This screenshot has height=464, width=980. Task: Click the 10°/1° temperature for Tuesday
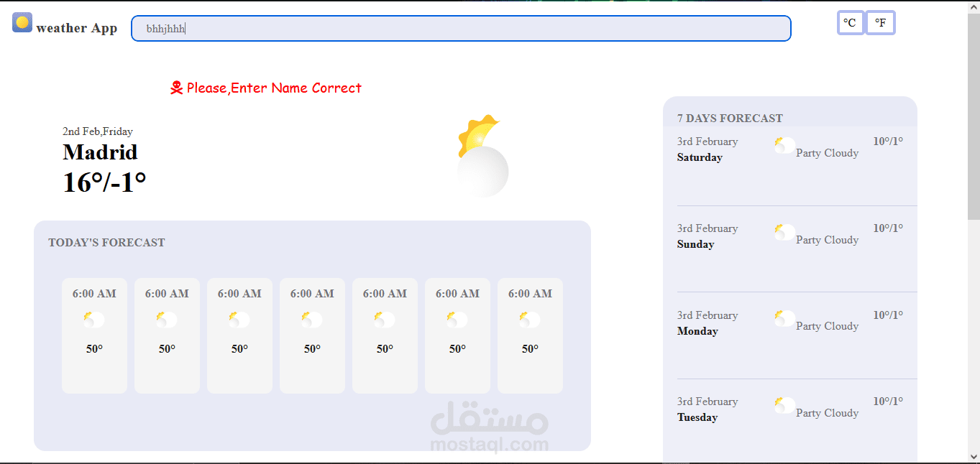pyautogui.click(x=888, y=402)
